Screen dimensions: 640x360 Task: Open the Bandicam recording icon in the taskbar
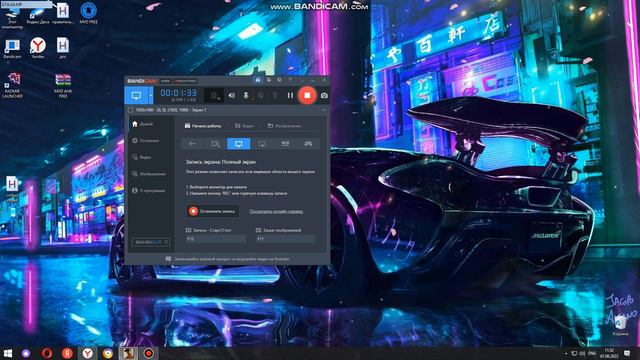pyautogui.click(x=149, y=353)
